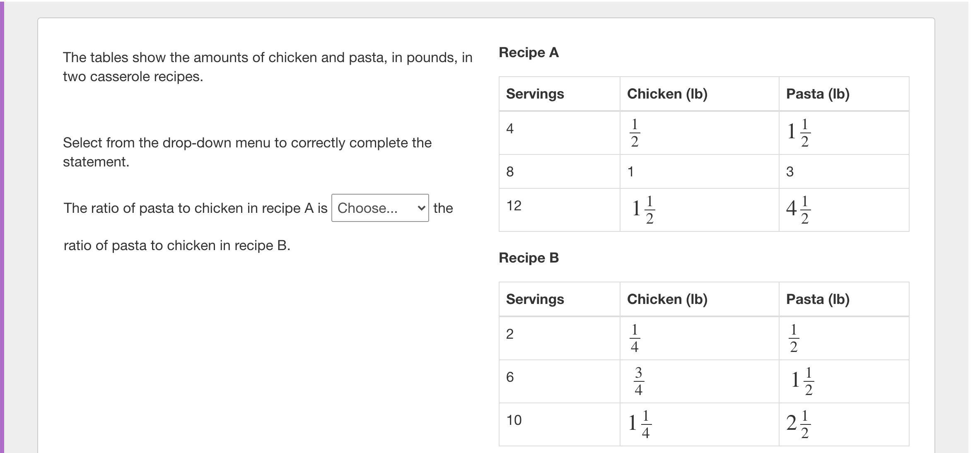Click Recipe B's Servings column header
The height and width of the screenshot is (453, 980).
pos(535,299)
